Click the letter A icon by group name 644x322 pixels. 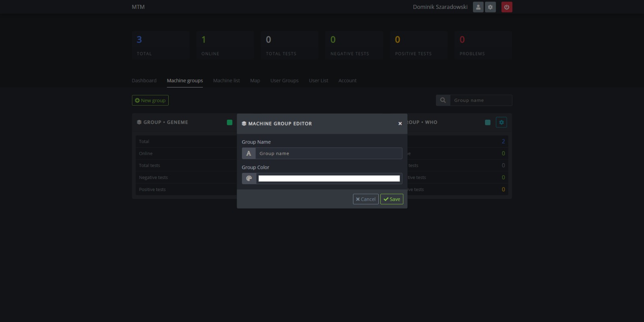click(249, 154)
